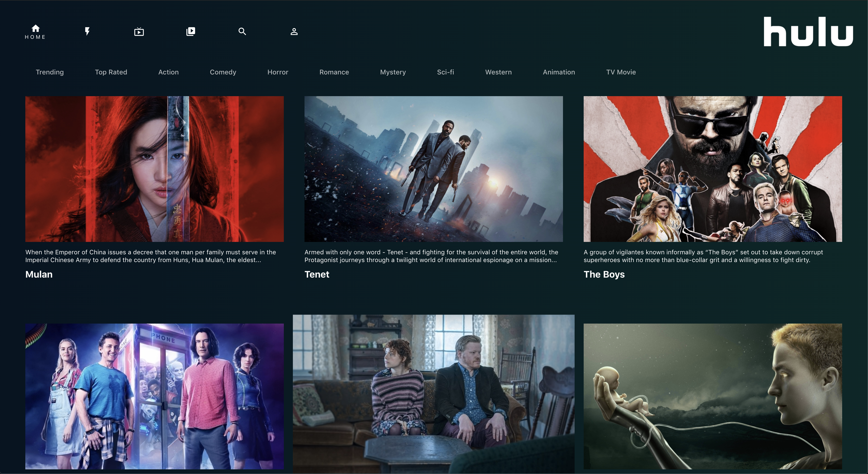Click the Mulan title text
Screen dimensions: 868x474
tap(39, 274)
